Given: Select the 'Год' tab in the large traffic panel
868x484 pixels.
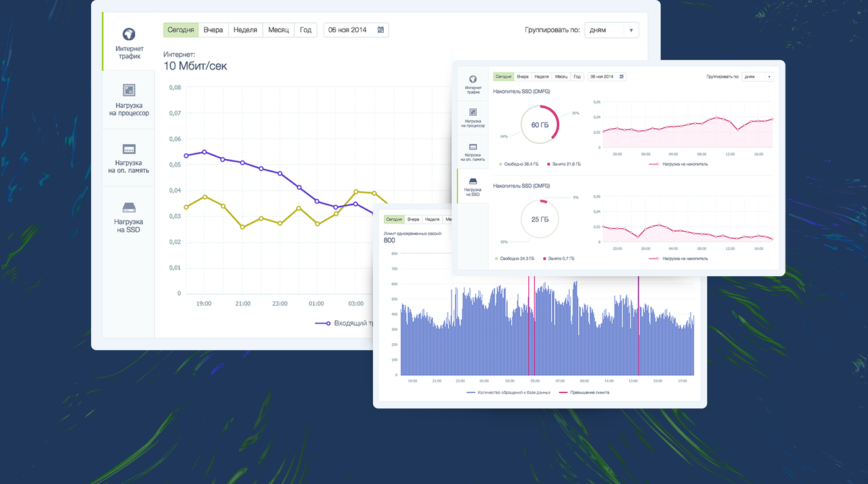Looking at the screenshot, I should [306, 30].
